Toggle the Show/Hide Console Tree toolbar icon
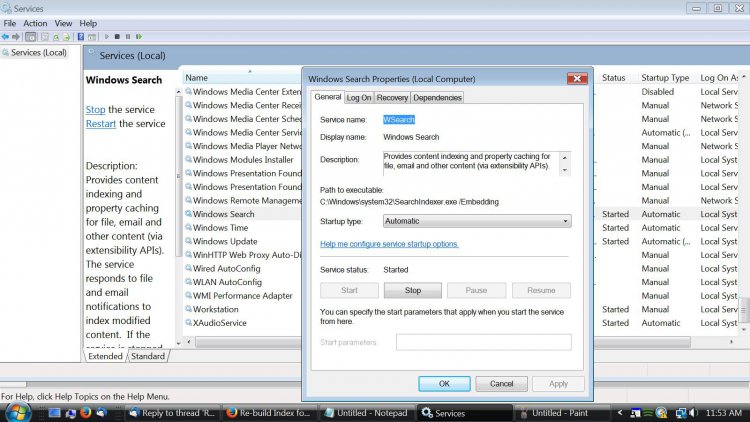This screenshot has height=422, width=750. click(x=30, y=37)
